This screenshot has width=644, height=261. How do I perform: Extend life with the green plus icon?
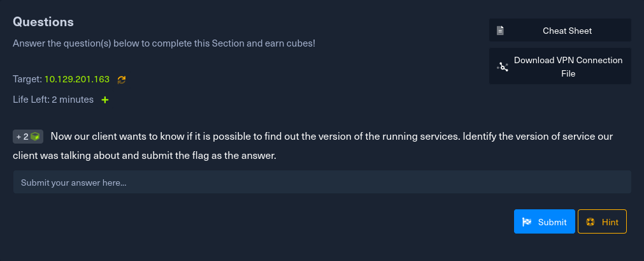105,100
